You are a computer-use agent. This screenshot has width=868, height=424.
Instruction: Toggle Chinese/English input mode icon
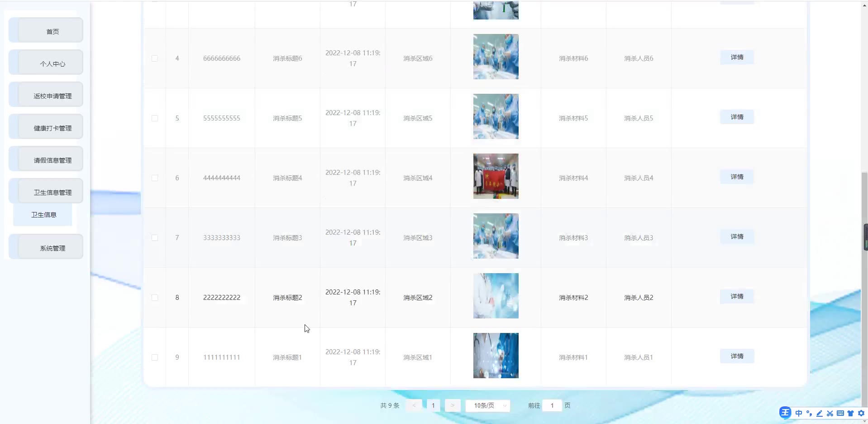pyautogui.click(x=799, y=413)
